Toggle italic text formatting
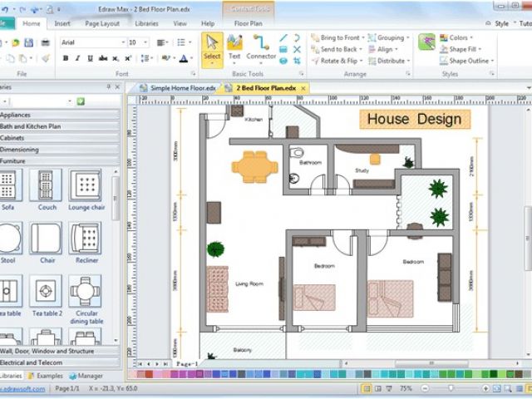This screenshot has height=399, width=532. pyautogui.click(x=77, y=59)
